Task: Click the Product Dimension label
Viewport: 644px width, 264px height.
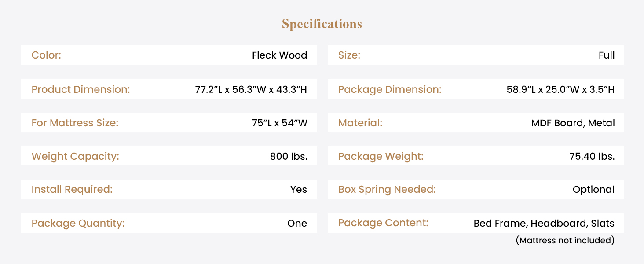Action: point(81,89)
